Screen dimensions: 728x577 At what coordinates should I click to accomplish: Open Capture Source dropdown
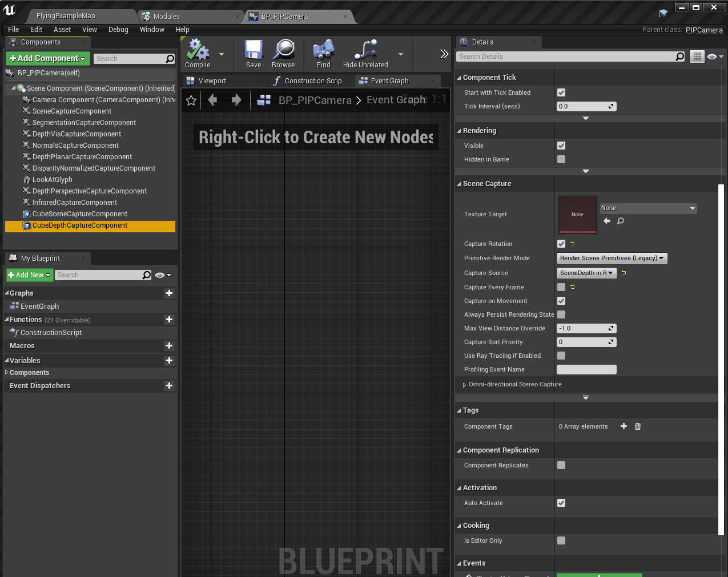point(586,273)
